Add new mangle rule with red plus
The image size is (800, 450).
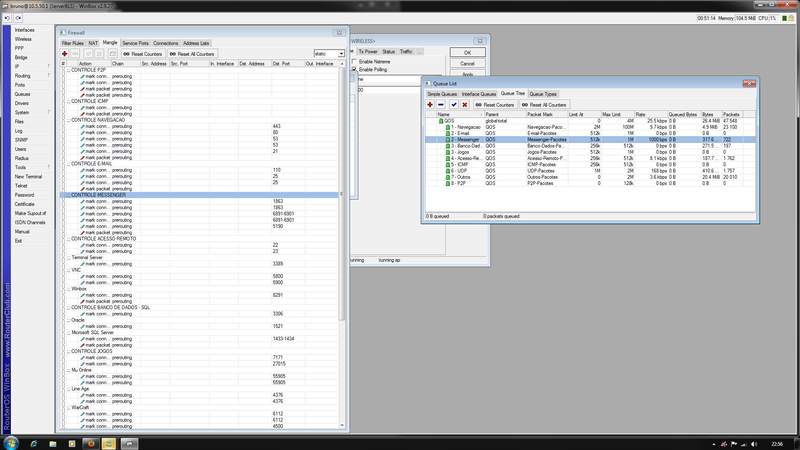pos(64,54)
